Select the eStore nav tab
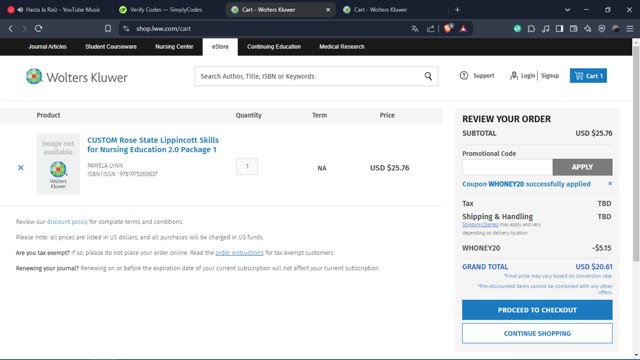This screenshot has width=640, height=360. [x=220, y=47]
